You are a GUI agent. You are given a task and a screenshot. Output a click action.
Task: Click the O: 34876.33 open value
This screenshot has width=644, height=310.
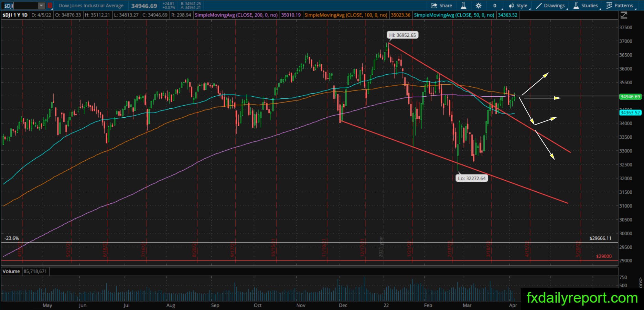(x=68, y=15)
